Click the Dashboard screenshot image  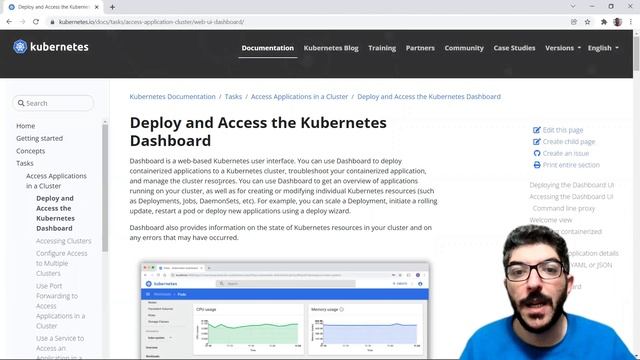pyautogui.click(x=284, y=311)
